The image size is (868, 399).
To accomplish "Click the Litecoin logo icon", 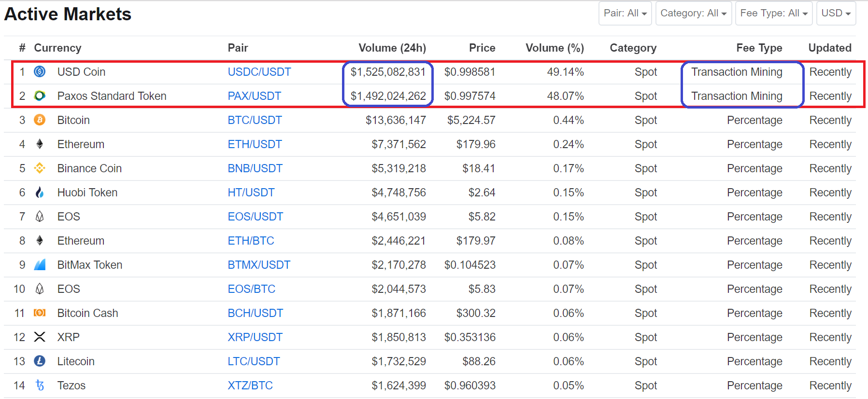I will coord(40,361).
